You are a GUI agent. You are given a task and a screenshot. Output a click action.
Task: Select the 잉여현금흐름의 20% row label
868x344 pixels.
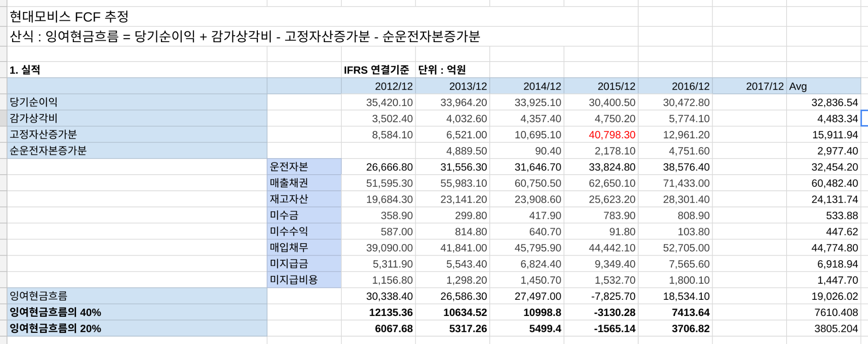point(137,328)
